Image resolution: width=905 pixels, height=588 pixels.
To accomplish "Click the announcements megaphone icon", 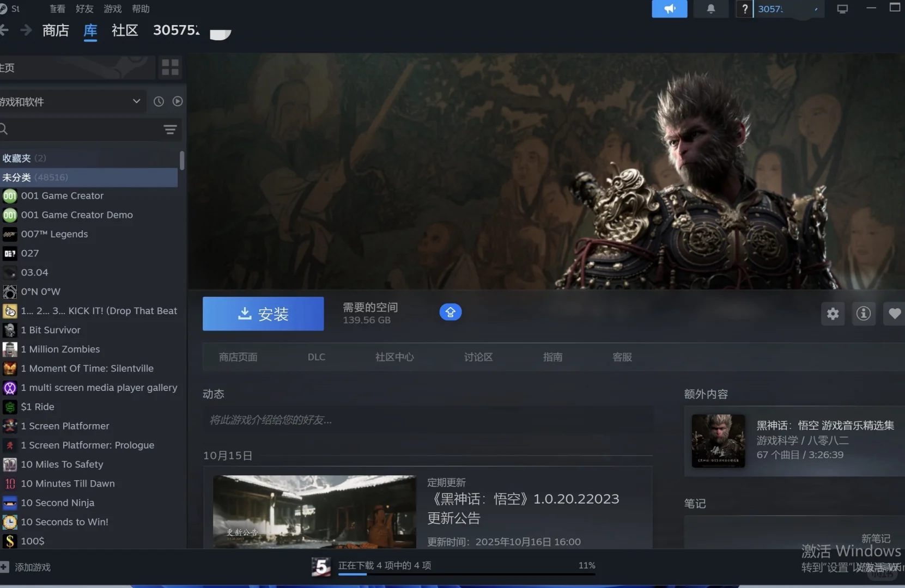I will [669, 9].
